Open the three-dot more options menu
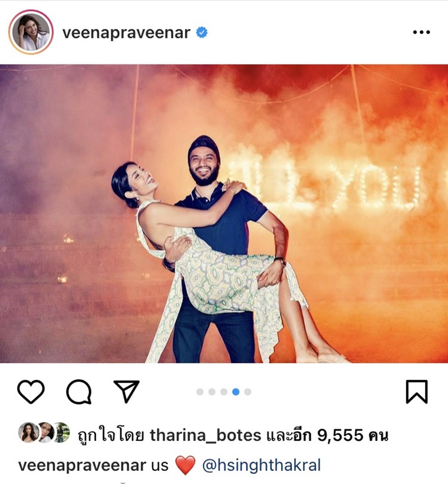This screenshot has width=448, height=484. (x=421, y=32)
